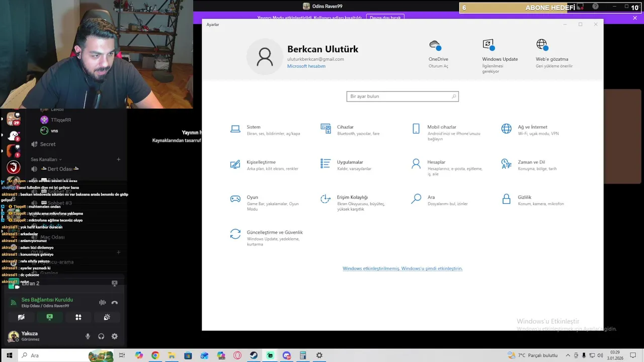Viewport: 644px width, 362px height.
Task: Add a channel to Ses Kanalları
Action: 119,159
